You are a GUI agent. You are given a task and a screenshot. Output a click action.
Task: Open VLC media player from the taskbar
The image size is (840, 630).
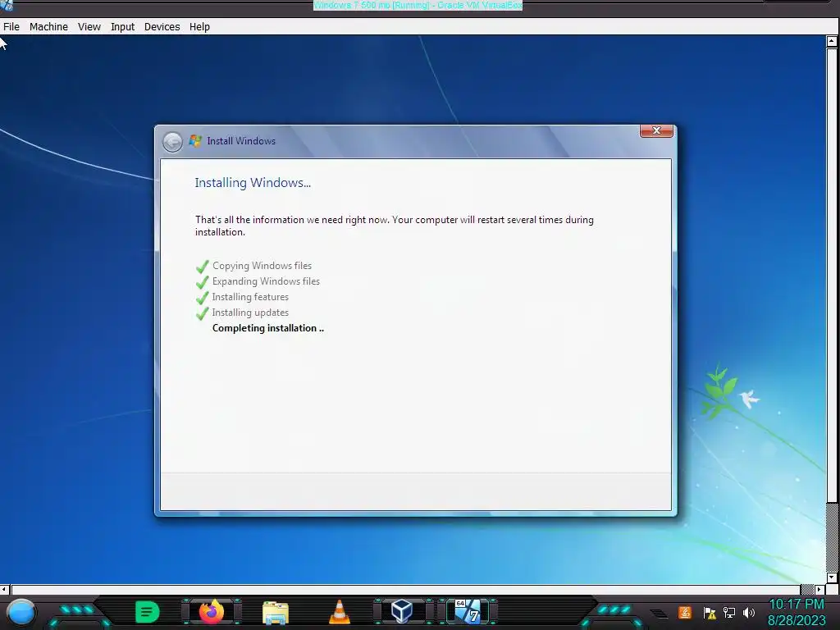[339, 612]
